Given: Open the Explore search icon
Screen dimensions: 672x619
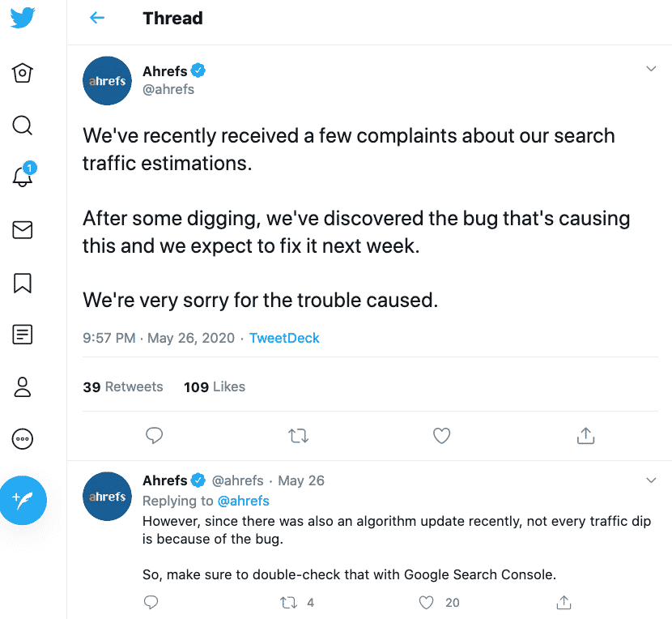Looking at the screenshot, I should [x=23, y=126].
